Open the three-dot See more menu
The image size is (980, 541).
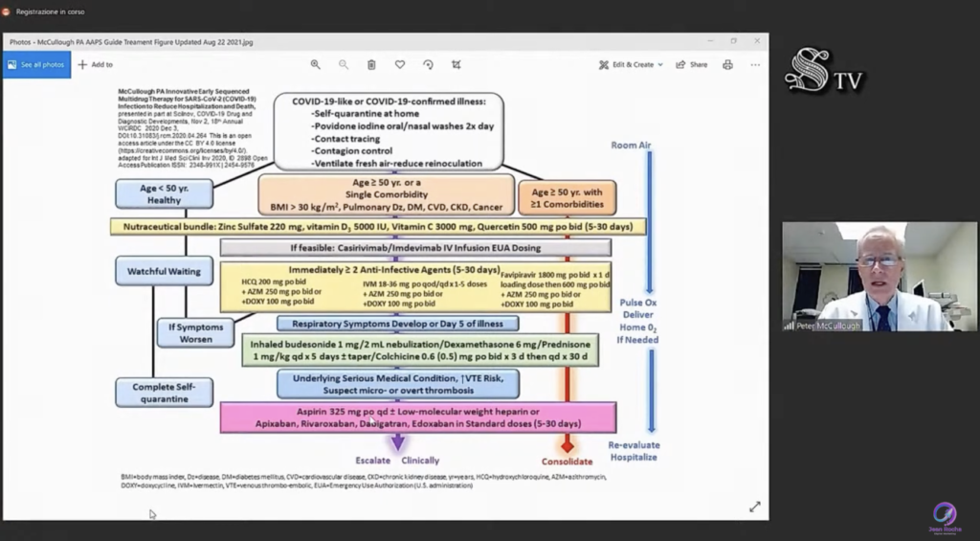tap(755, 64)
